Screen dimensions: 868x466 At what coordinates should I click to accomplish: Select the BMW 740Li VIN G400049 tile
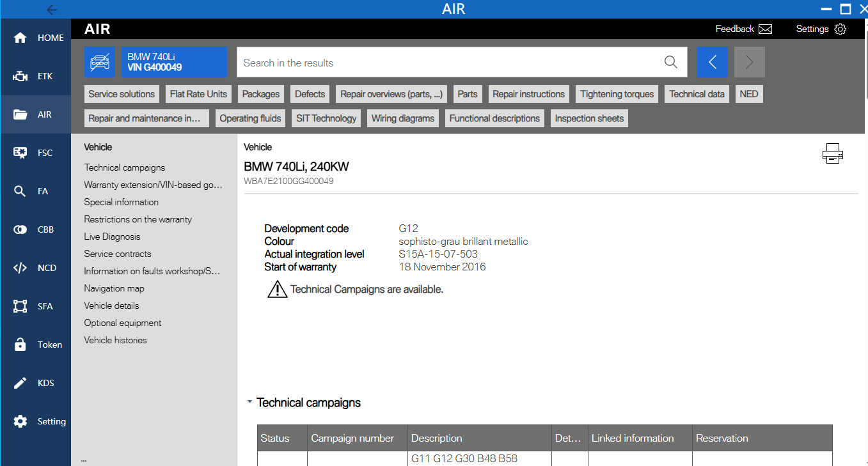coord(174,62)
